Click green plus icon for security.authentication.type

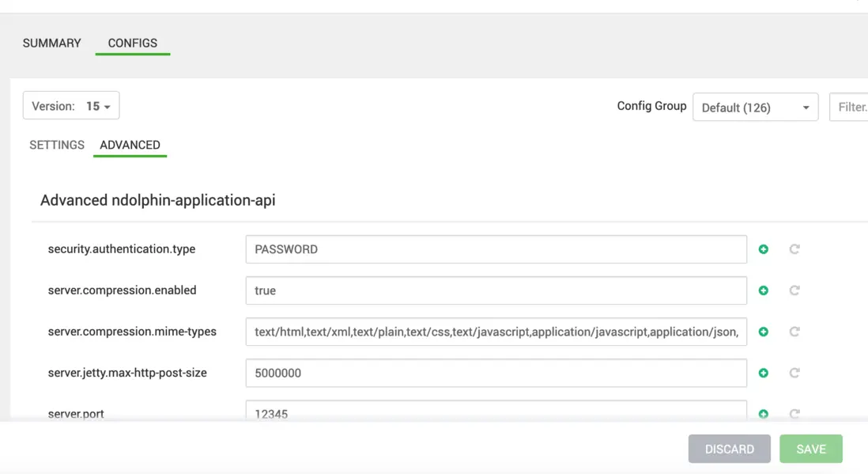pos(764,249)
